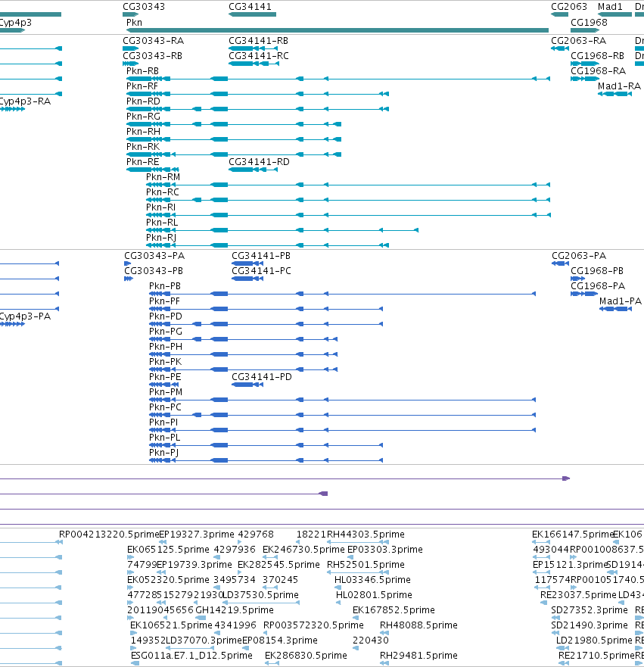Select EST EK167852.5prime label
This screenshot has width=644, height=667.
tap(394, 610)
